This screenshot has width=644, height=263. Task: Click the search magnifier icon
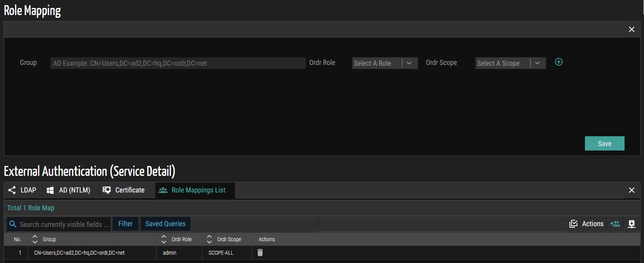tap(13, 224)
